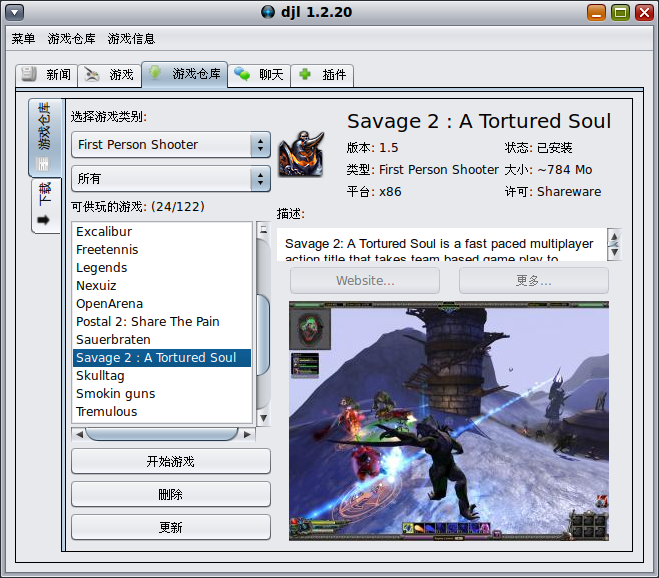Switch to the 聊天 tab
The image size is (659, 578).
pos(259,75)
